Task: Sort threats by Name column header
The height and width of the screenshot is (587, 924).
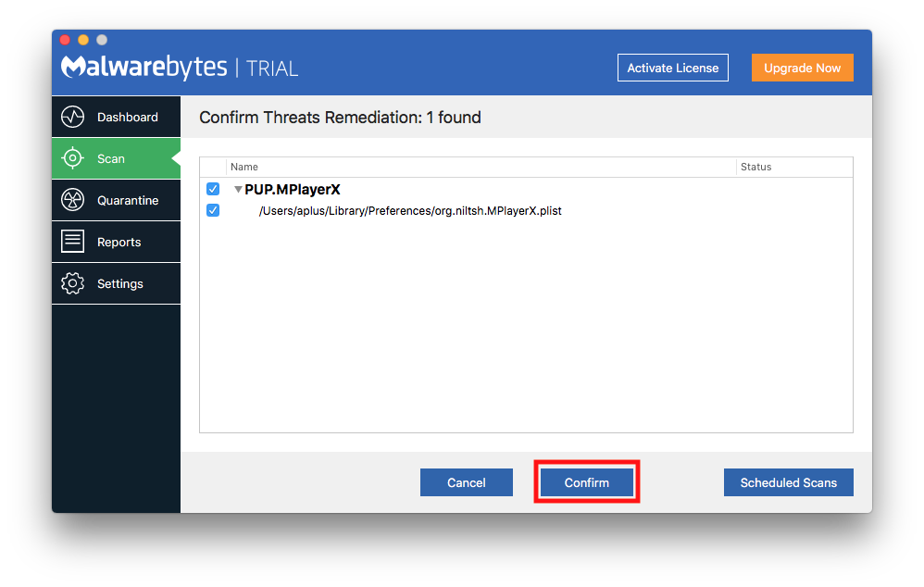Action: [x=244, y=167]
